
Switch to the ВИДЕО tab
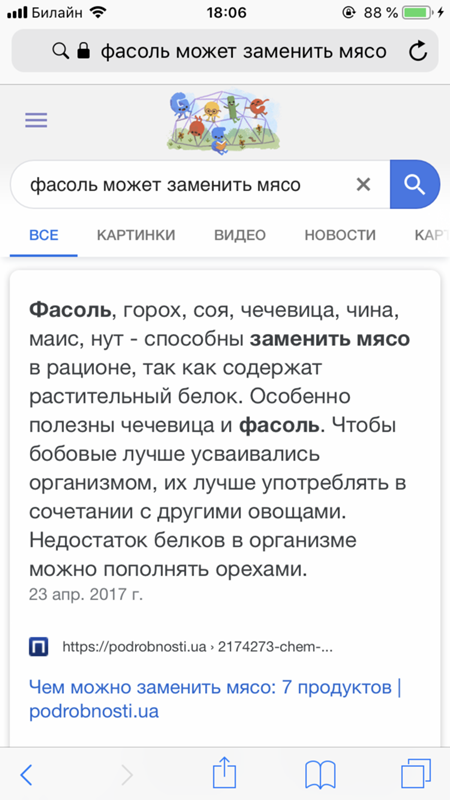(240, 235)
